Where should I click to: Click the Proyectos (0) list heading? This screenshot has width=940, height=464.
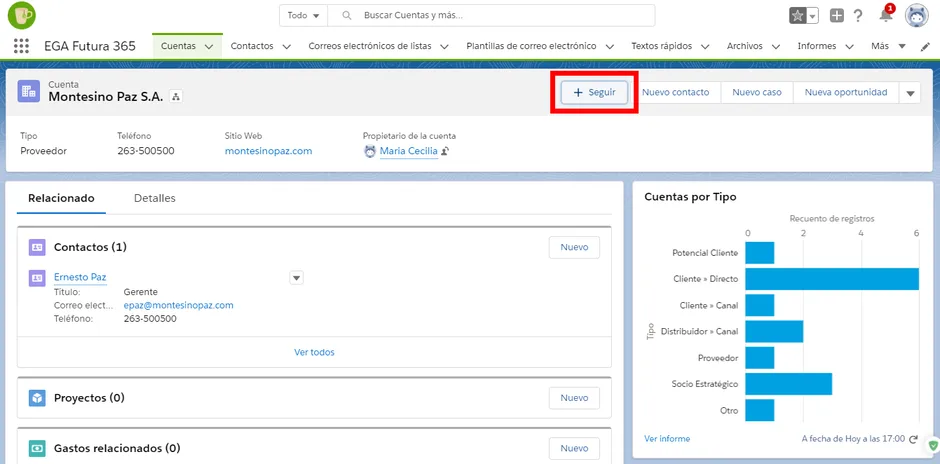(x=89, y=398)
